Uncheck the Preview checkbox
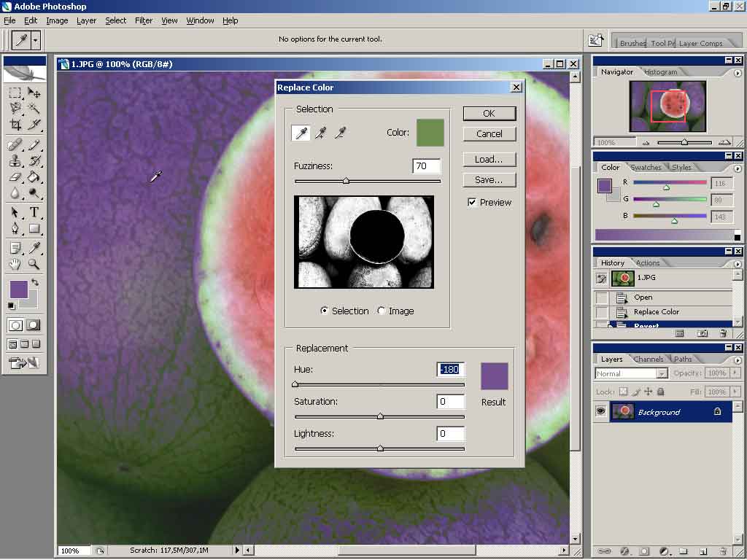Screen dimensions: 747x560 coord(472,203)
